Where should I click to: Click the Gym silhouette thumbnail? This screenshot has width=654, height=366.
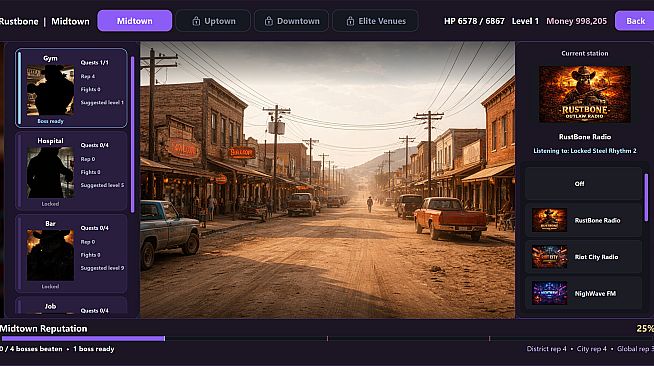point(50,90)
